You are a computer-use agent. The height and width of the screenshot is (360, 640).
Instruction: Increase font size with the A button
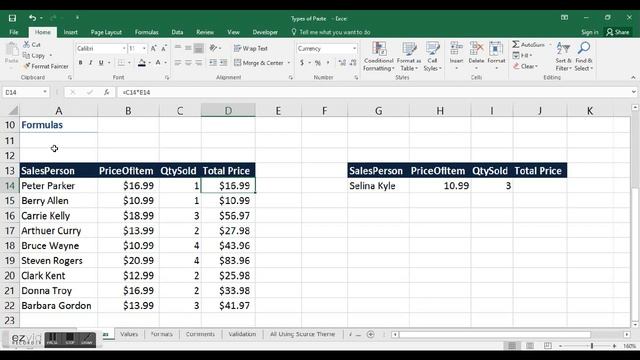(154, 49)
